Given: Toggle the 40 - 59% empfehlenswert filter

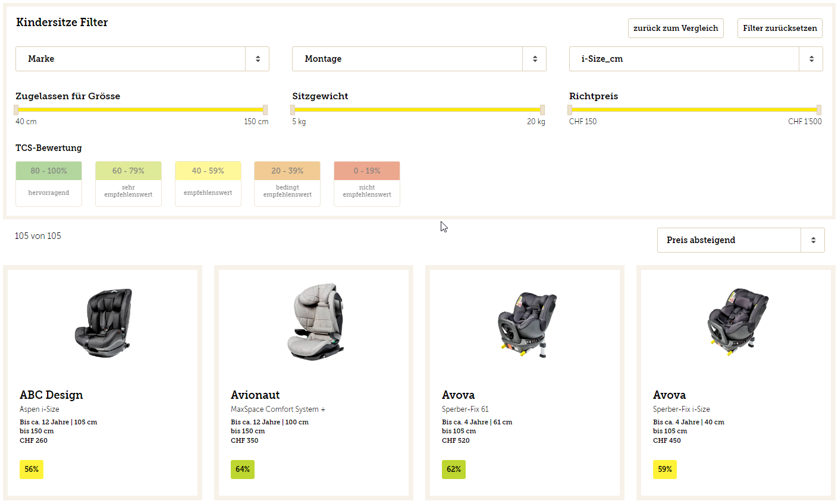Looking at the screenshot, I should (208, 184).
